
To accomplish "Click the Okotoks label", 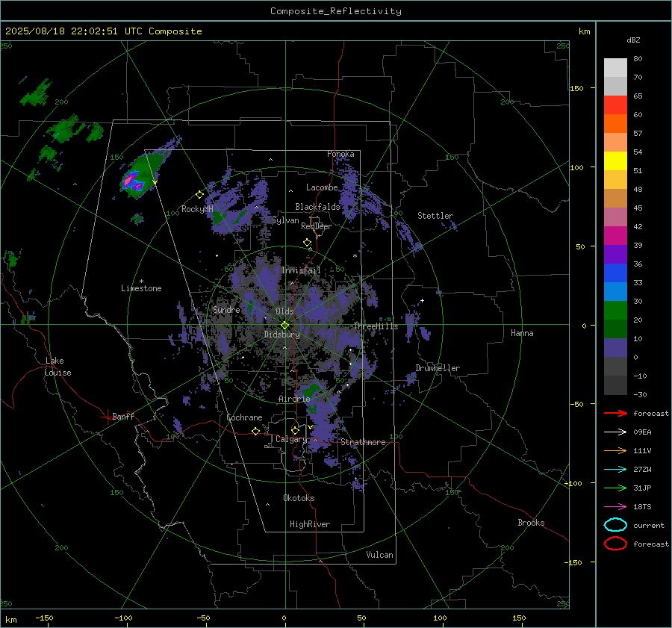I will click(299, 498).
